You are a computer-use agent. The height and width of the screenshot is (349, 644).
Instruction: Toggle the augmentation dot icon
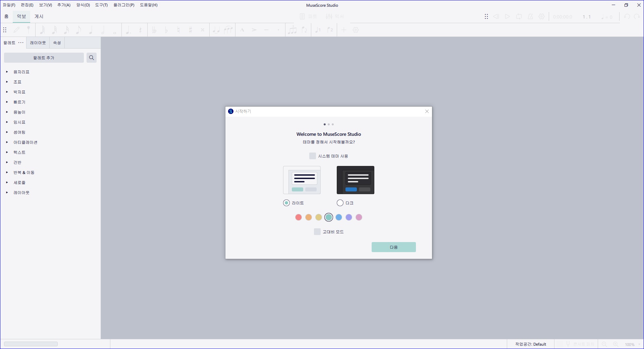[128, 30]
